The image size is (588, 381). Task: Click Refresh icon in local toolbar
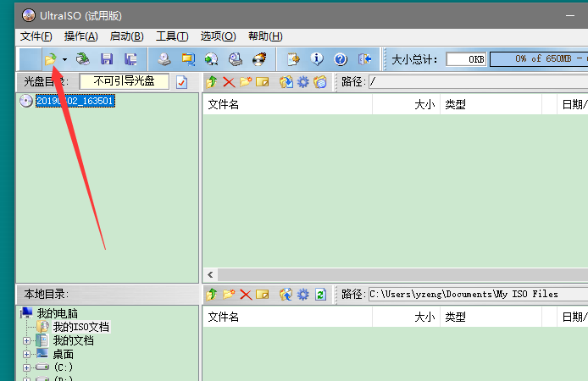click(x=320, y=295)
